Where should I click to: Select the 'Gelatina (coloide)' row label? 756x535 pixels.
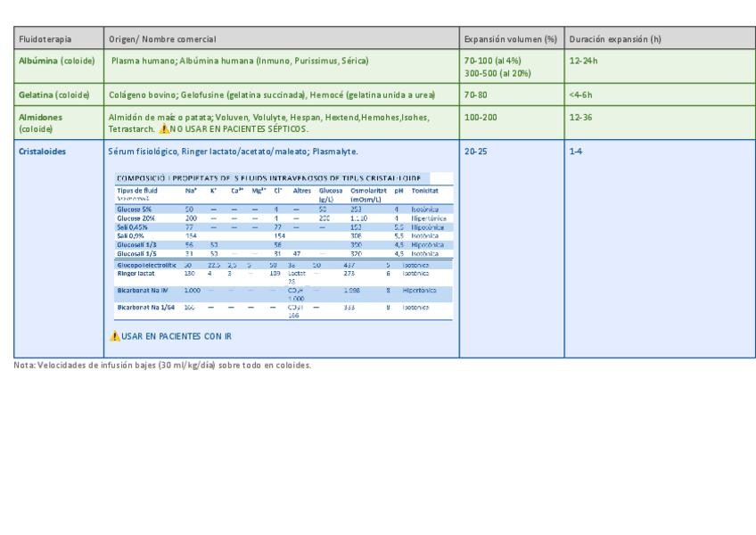(54, 94)
